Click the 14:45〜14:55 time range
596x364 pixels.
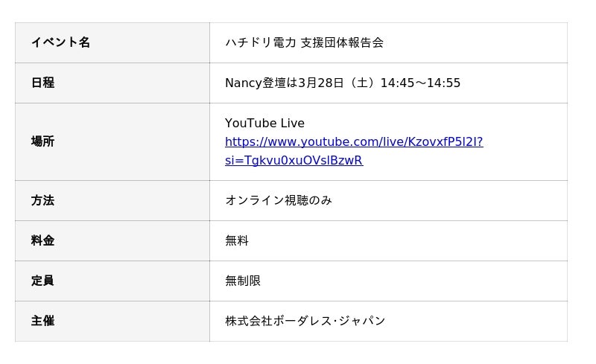coord(420,83)
